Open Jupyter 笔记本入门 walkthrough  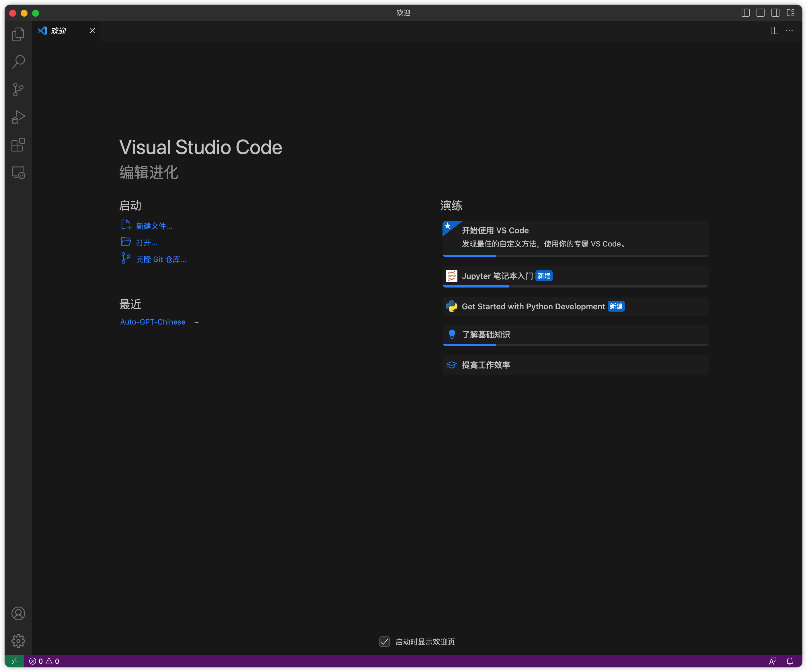click(x=497, y=276)
